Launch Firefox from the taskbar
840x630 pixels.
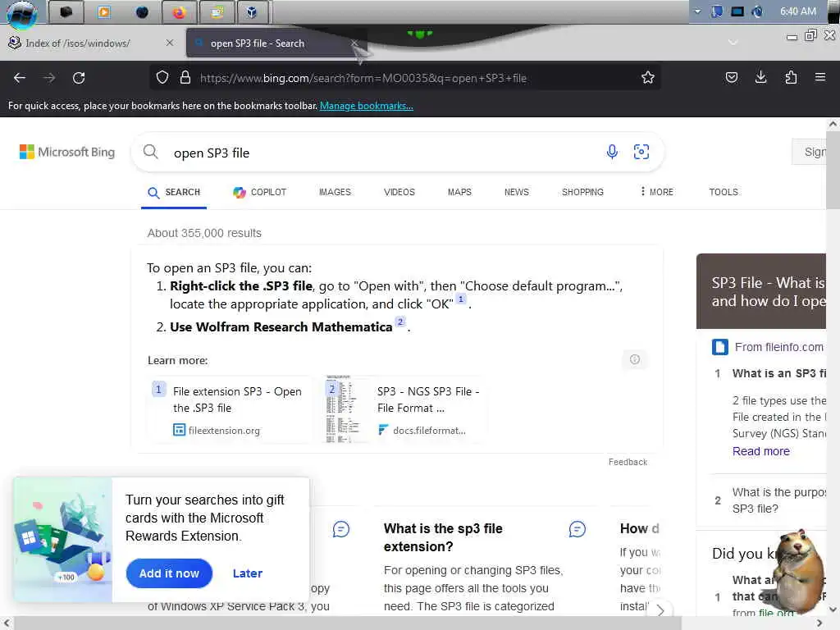[179, 12]
